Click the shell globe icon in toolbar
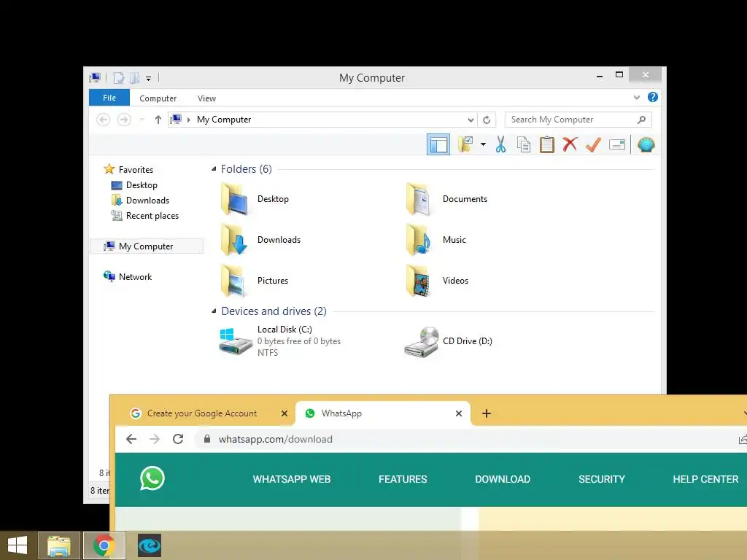Viewport: 747px width, 560px height. [646, 144]
